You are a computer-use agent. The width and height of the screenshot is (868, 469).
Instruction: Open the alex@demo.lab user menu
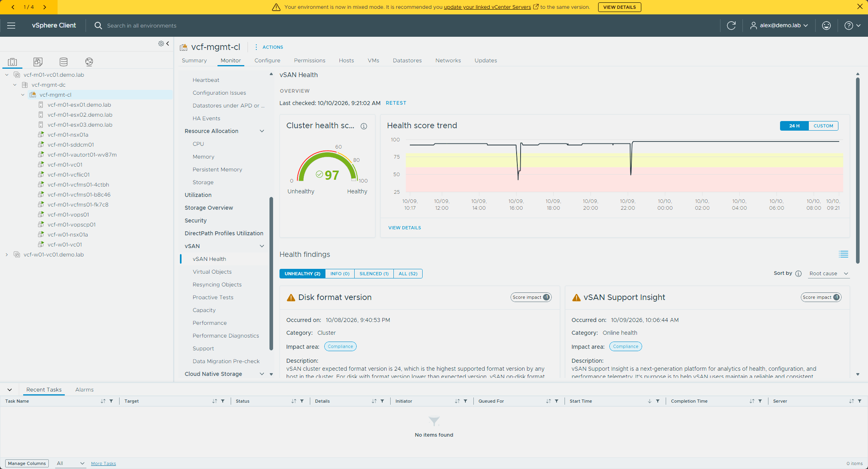click(779, 26)
